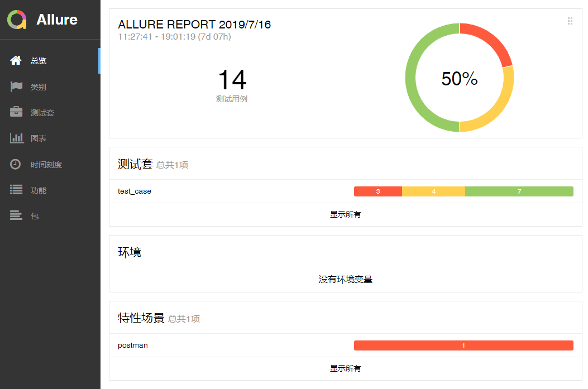Click the 14 测试用例 test count
Screen dimensions: 588x389
point(232,85)
